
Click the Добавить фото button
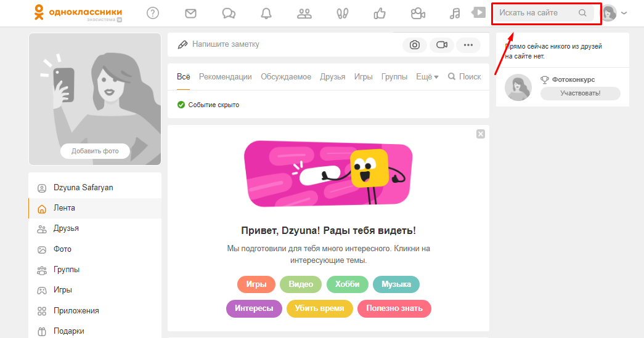click(95, 151)
